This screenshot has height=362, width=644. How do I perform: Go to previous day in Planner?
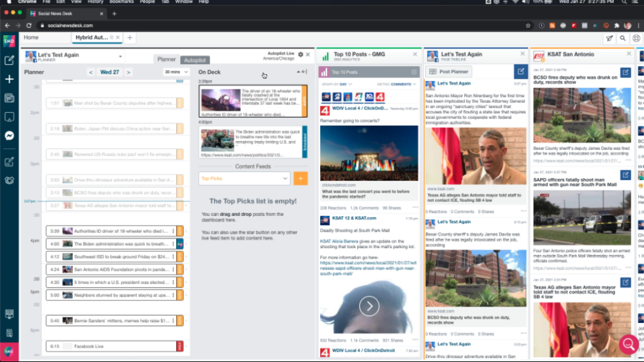pos(91,72)
